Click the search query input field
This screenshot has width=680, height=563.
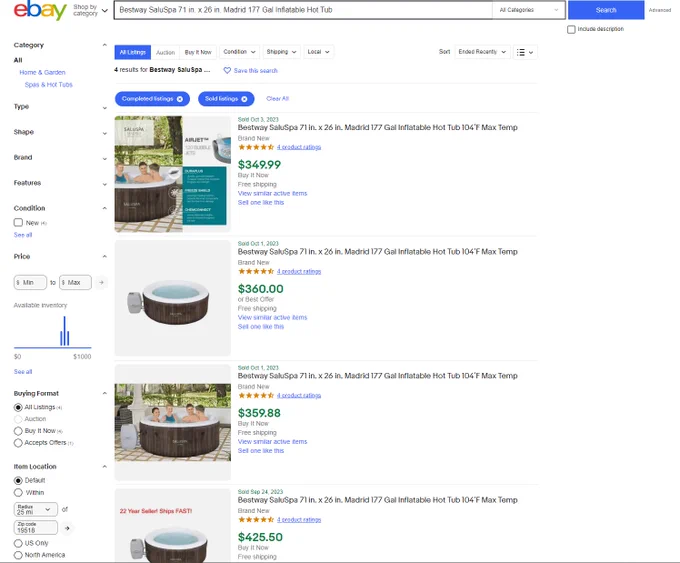coord(303,10)
